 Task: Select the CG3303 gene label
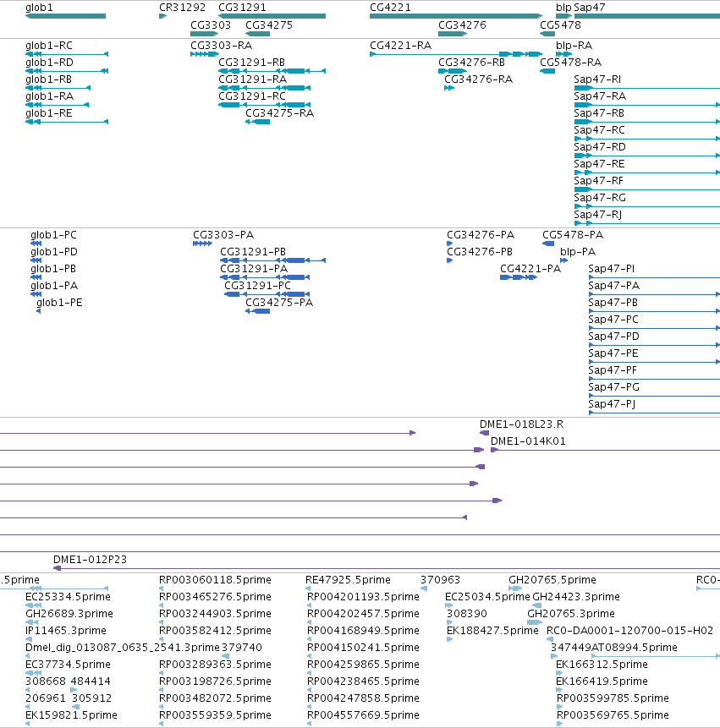pyautogui.click(x=211, y=25)
